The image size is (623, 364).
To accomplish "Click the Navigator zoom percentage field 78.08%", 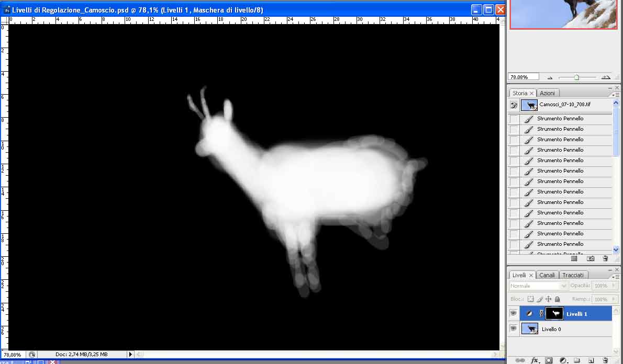I will 524,77.
